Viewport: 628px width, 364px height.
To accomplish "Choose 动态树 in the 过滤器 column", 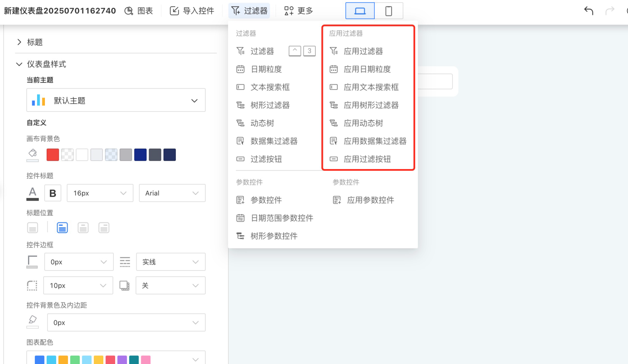I will [263, 123].
